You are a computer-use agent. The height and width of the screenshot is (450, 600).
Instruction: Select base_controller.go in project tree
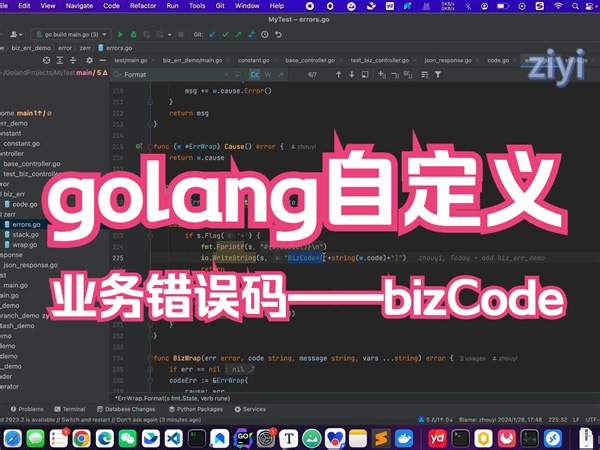pyautogui.click(x=32, y=164)
